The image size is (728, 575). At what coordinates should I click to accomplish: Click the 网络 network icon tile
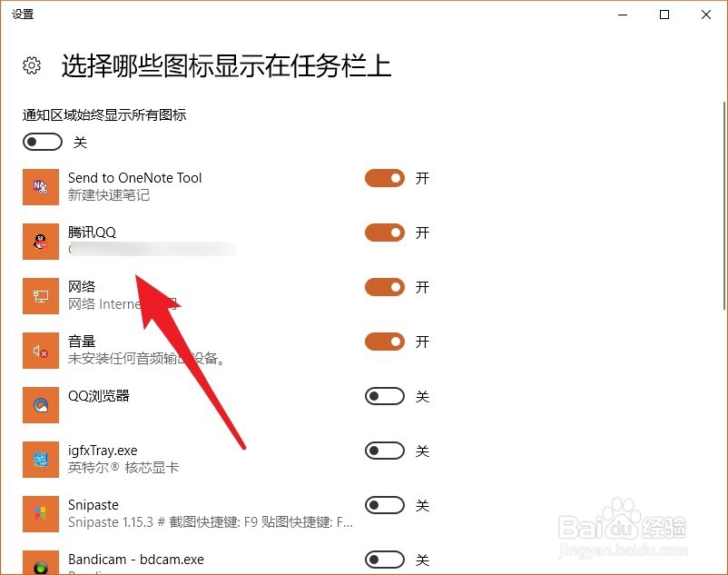click(41, 296)
